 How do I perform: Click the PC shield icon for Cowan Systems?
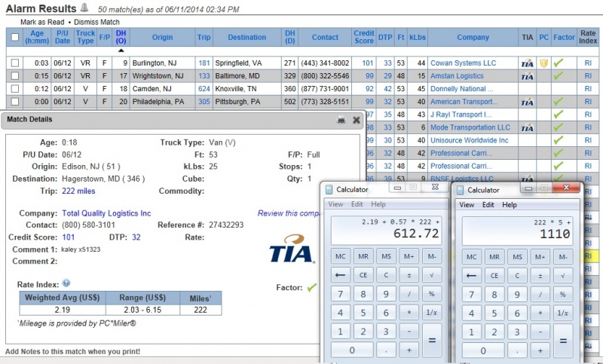(x=543, y=63)
